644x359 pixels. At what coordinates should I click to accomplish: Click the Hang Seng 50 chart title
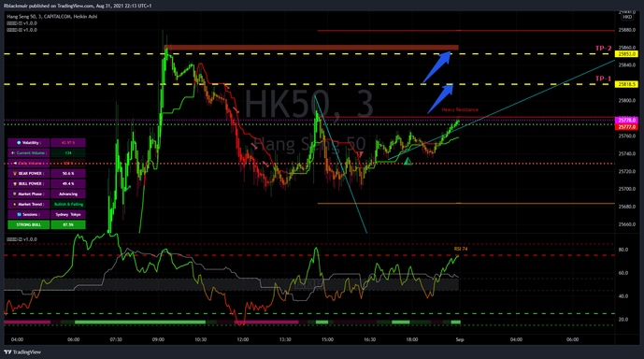click(51, 17)
